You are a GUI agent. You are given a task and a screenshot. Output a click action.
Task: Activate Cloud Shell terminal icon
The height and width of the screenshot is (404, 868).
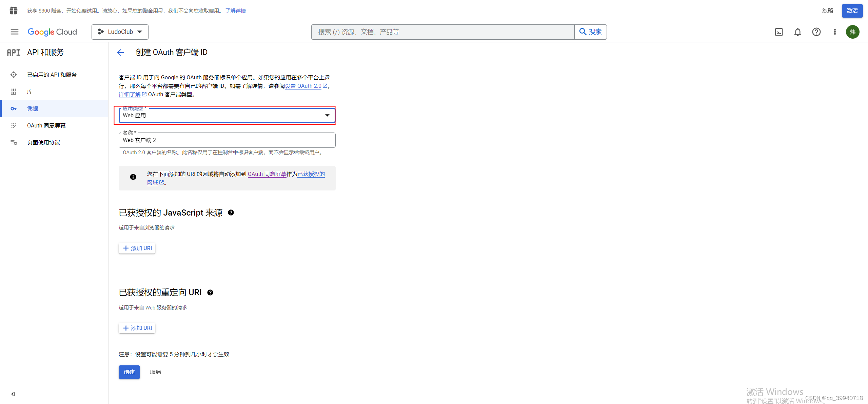(779, 32)
